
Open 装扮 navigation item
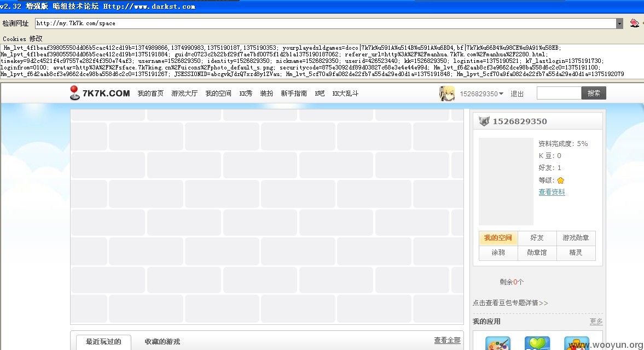tap(266, 94)
